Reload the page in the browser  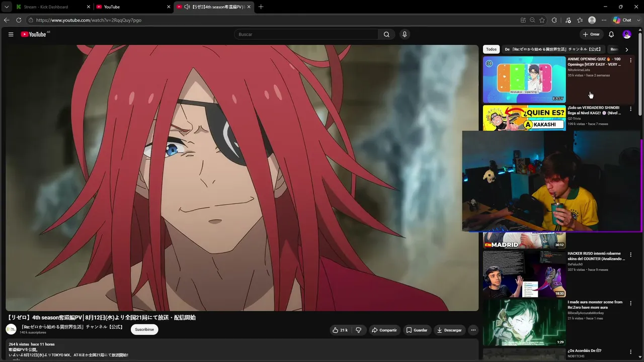pyautogui.click(x=19, y=20)
